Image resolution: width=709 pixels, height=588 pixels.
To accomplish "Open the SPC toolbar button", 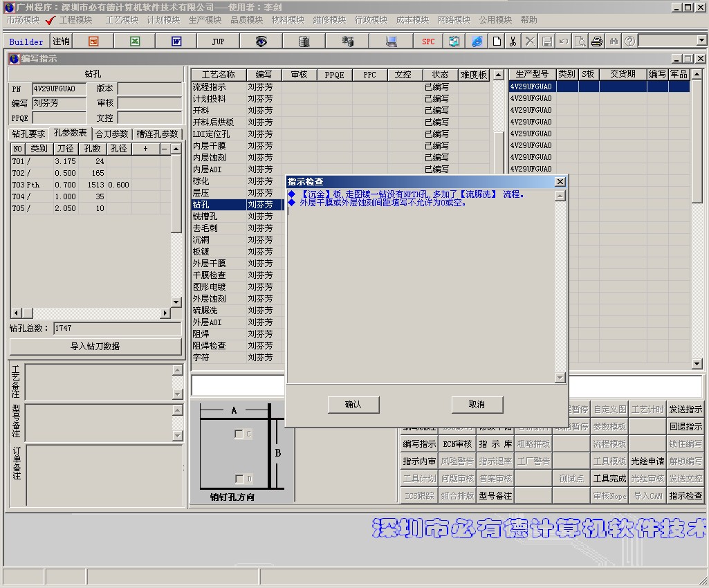I will [x=428, y=42].
